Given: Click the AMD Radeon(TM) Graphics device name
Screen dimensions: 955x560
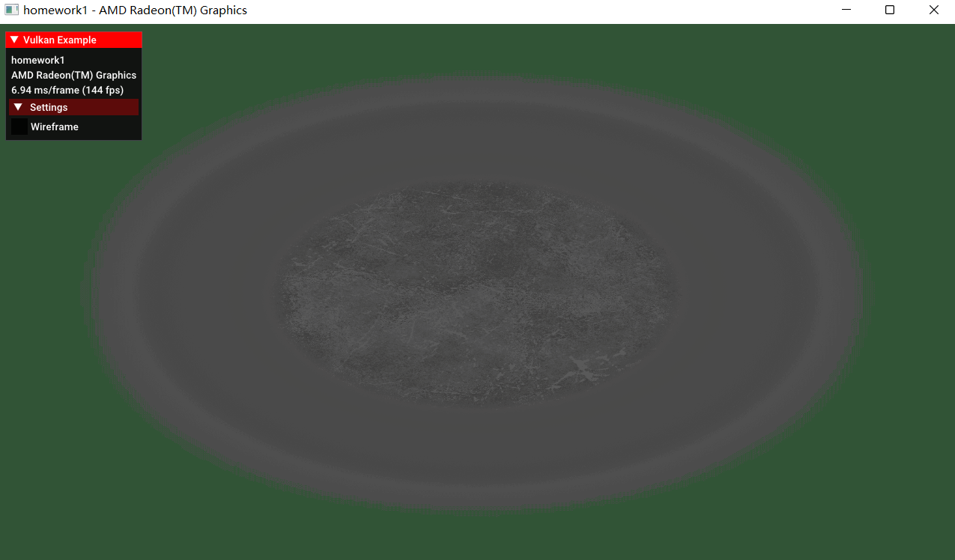Looking at the screenshot, I should pyautogui.click(x=73, y=75).
